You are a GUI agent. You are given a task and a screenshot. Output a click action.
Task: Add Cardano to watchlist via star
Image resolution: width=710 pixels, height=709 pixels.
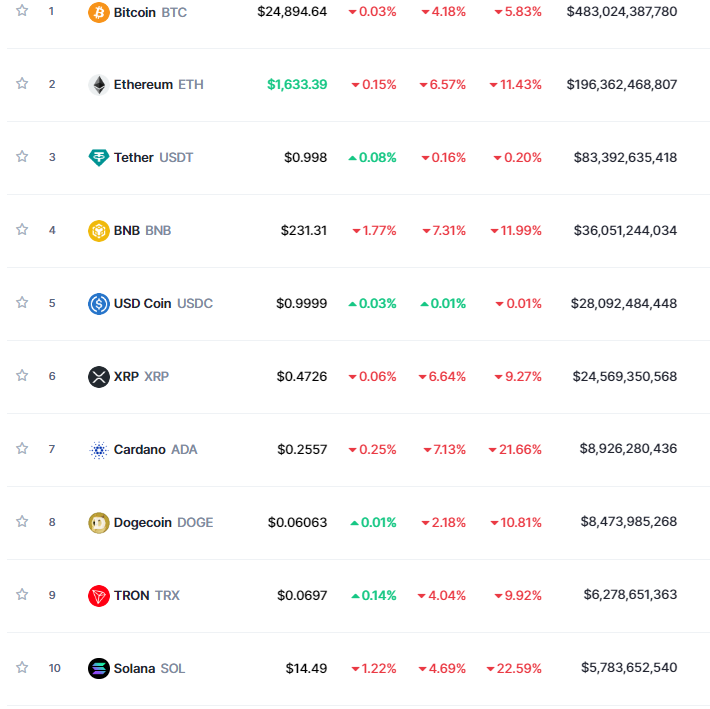coord(22,449)
